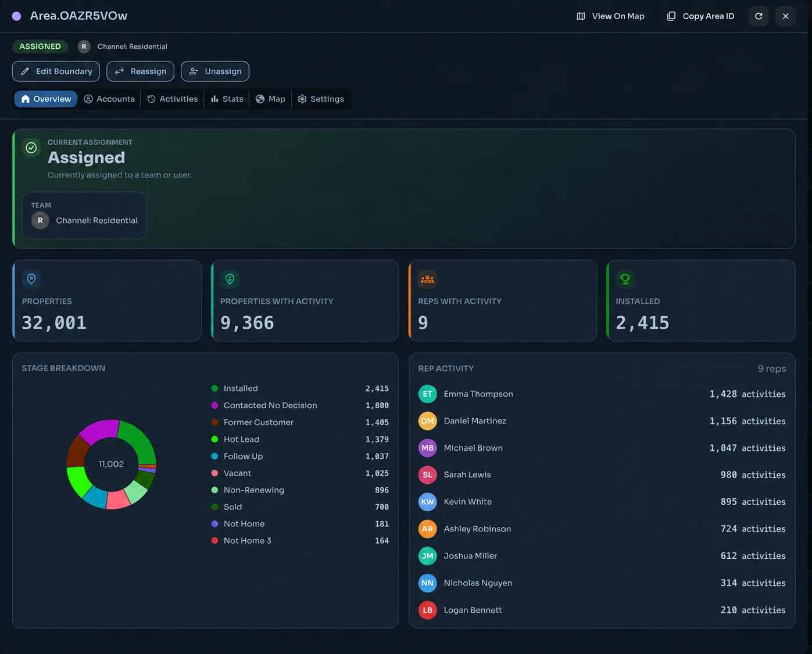
Task: Click Sarah Lewis's SL avatar
Action: (x=428, y=475)
